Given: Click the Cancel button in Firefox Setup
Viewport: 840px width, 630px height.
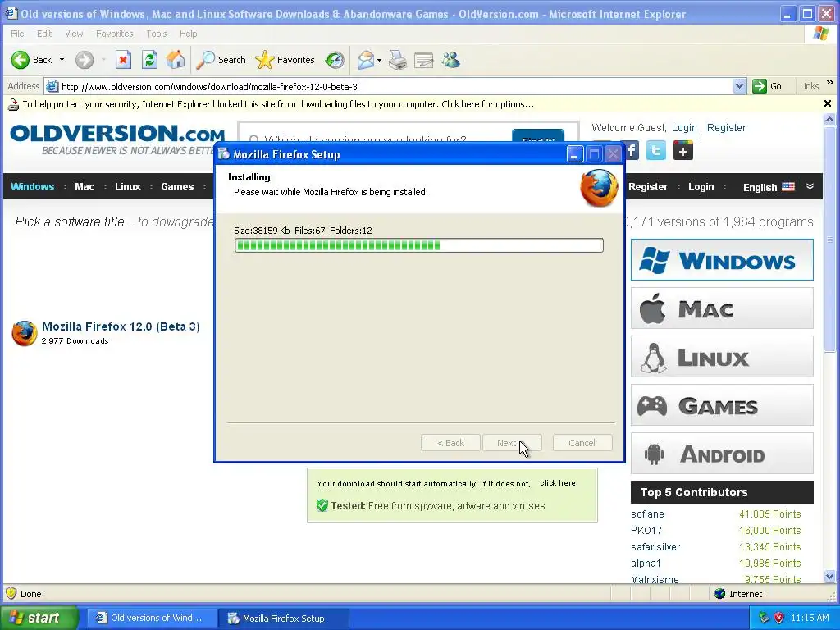Looking at the screenshot, I should (x=582, y=443).
